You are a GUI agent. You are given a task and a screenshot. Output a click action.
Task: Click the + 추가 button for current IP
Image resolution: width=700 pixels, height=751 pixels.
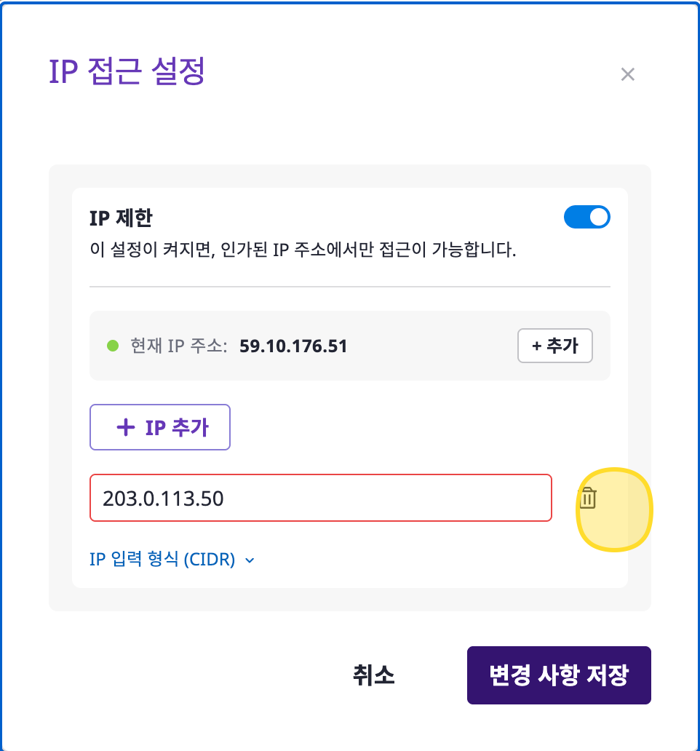coord(554,346)
